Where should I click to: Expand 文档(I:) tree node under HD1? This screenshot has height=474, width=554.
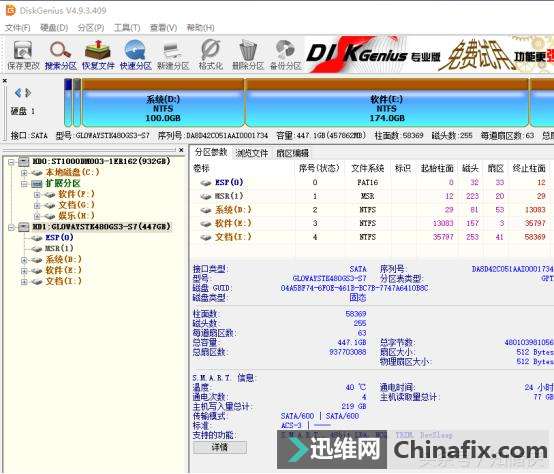pos(24,282)
